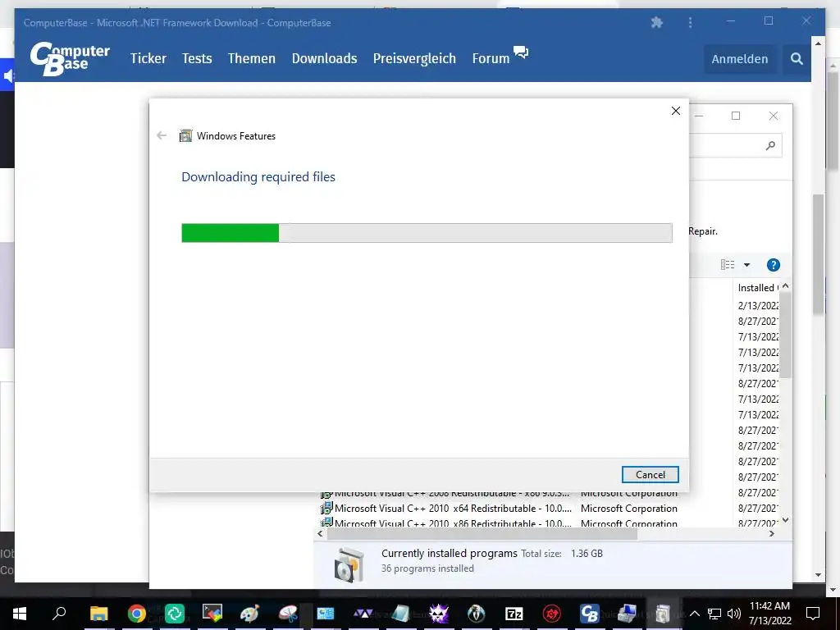The image size is (840, 630).
Task: Click the Installed On column header
Action: [757, 288]
